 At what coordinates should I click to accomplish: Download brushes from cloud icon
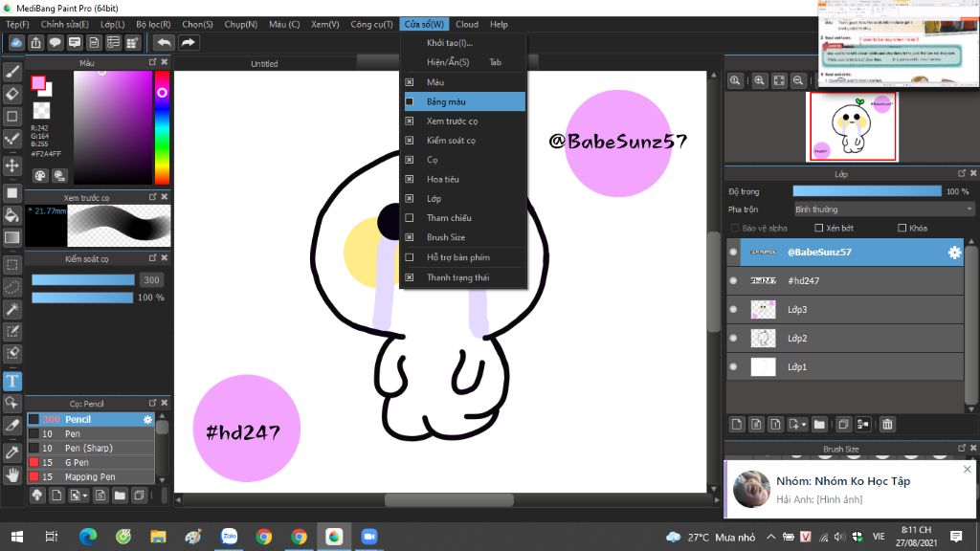pos(37,496)
